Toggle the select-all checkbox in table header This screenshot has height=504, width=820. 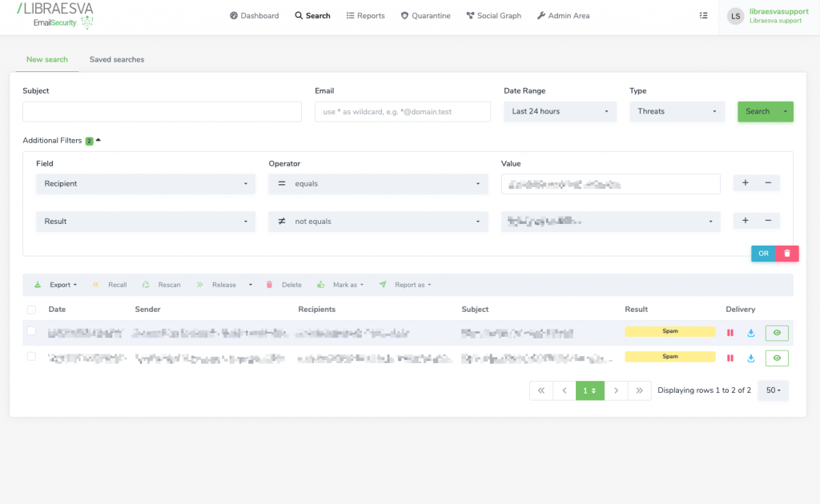(31, 310)
